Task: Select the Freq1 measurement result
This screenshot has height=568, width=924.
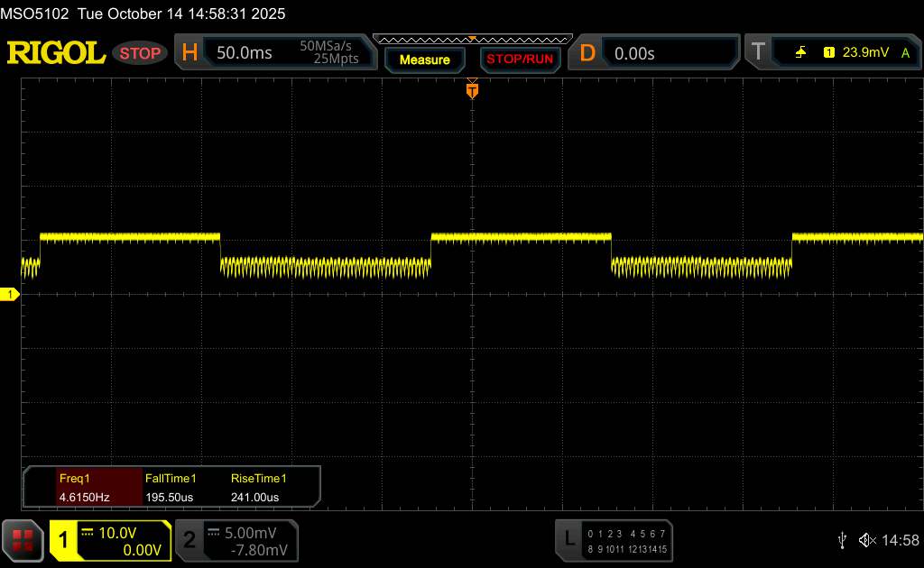Action: pyautogui.click(x=82, y=488)
